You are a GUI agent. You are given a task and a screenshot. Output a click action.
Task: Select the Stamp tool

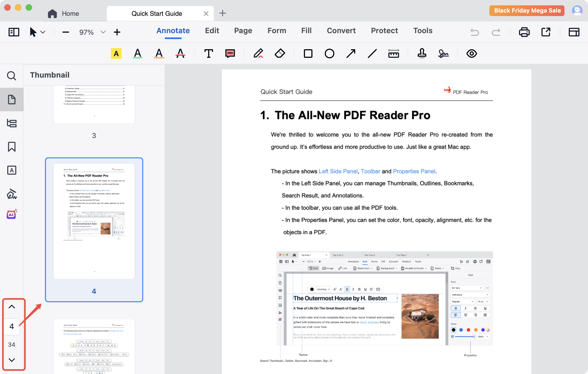(x=422, y=54)
